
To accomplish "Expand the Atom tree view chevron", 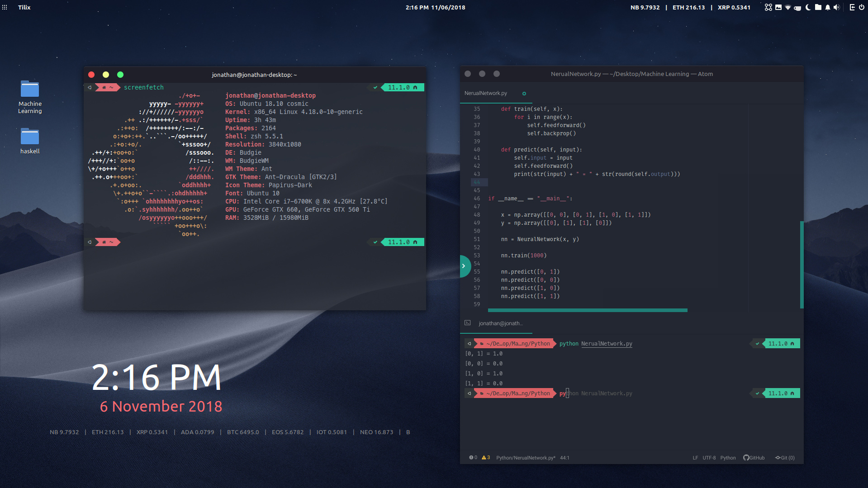I will point(464,266).
